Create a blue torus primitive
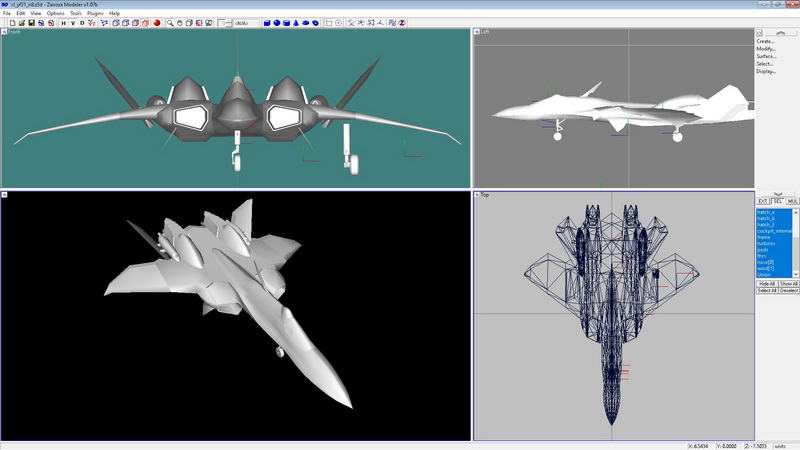 click(x=305, y=22)
